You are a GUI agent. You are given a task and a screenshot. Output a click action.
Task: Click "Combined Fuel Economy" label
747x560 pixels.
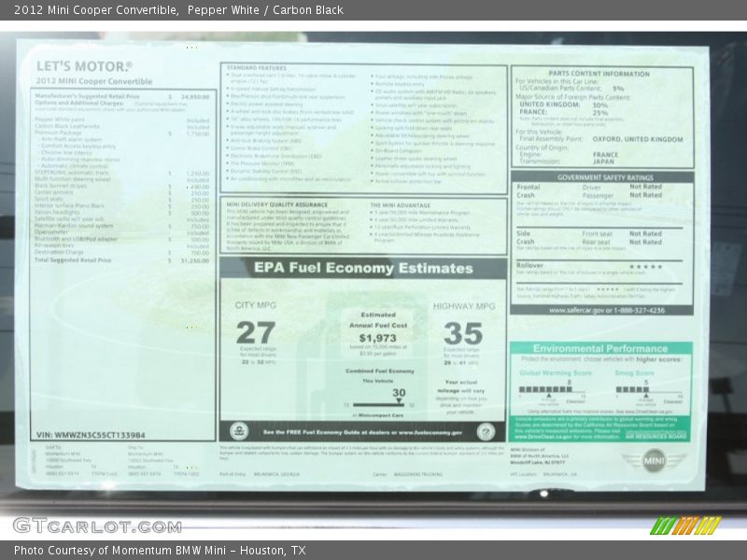(380, 371)
